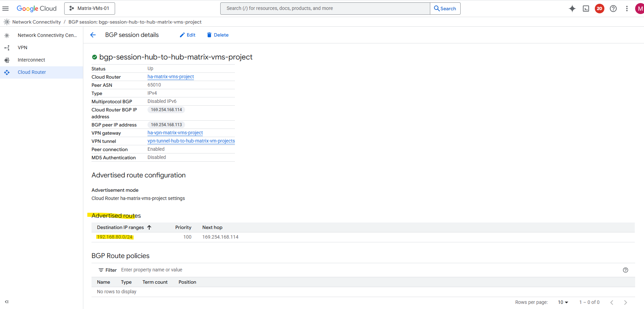Viewport: 644px width, 309px height.
Task: Click the Type value IPv4
Action: click(x=152, y=93)
